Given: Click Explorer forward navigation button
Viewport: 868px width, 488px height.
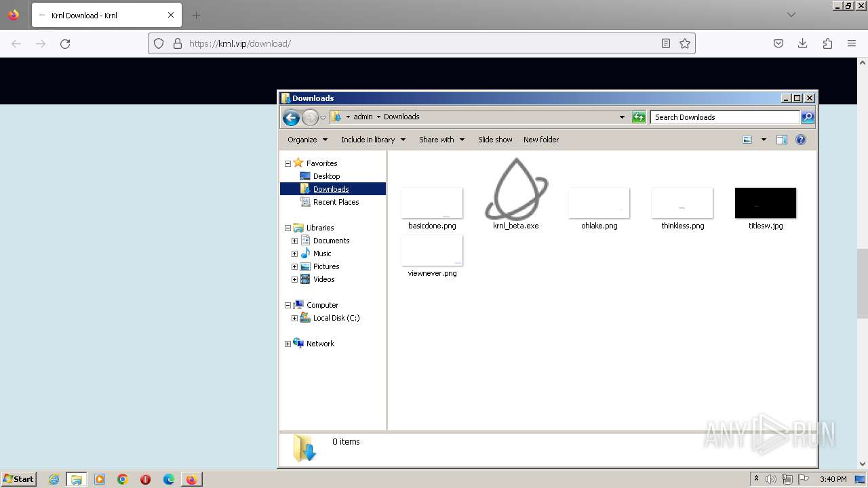Looking at the screenshot, I should pos(310,117).
